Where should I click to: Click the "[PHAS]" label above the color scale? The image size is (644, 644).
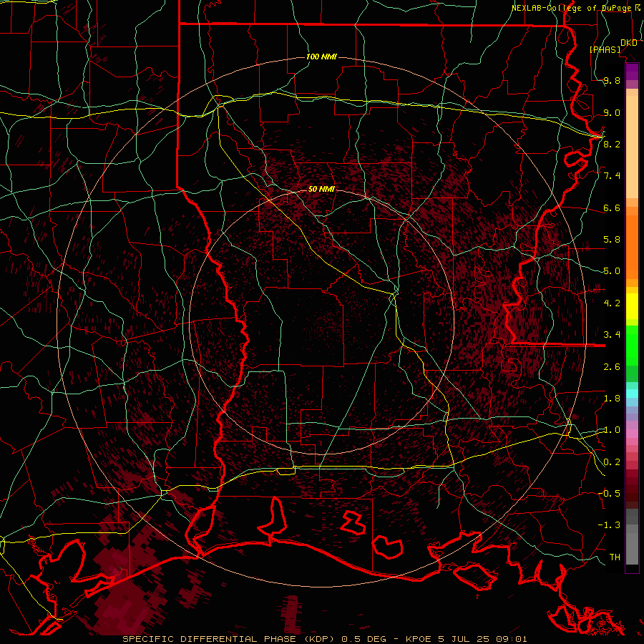pyautogui.click(x=605, y=49)
